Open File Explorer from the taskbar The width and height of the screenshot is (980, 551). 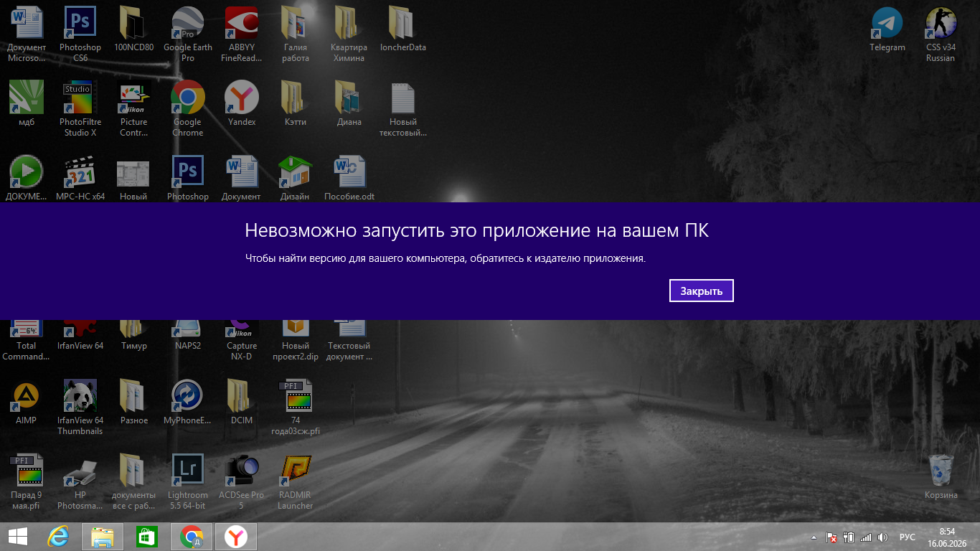click(x=102, y=537)
